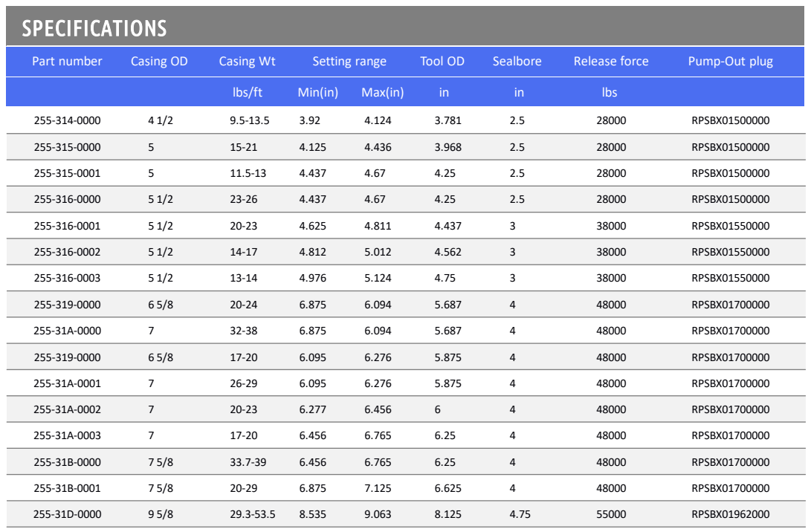Select tool OD value 8.125
Screen dimensions: 811x532
pyautogui.click(x=448, y=514)
